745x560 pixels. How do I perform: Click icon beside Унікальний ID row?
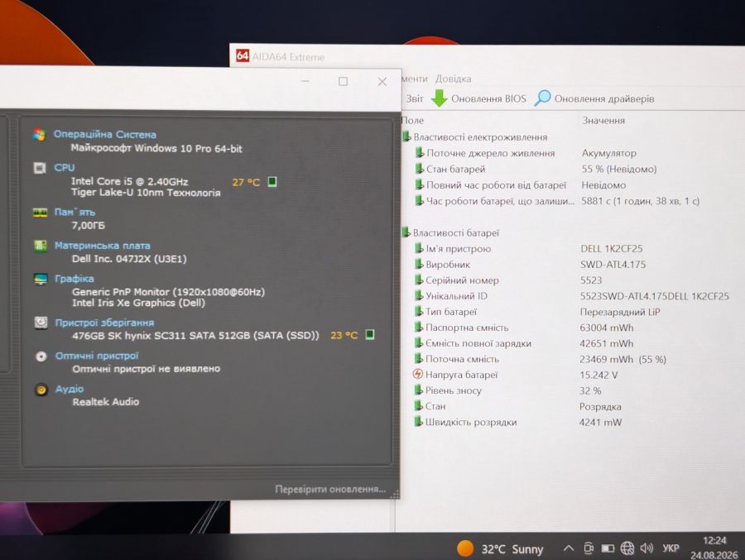pos(419,295)
